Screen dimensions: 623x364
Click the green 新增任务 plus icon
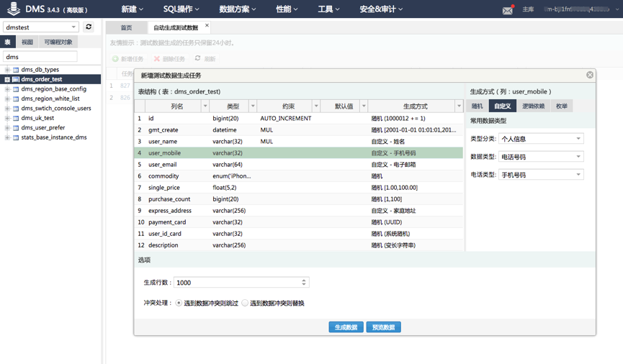pos(115,59)
